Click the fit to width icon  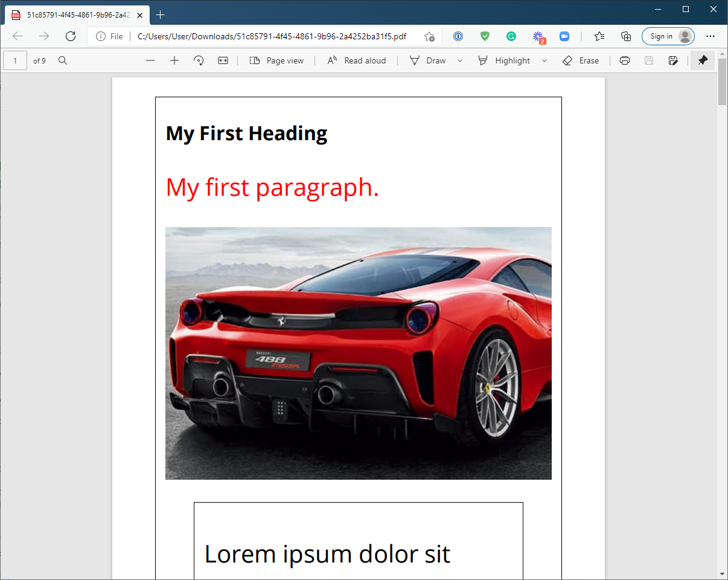click(x=223, y=60)
